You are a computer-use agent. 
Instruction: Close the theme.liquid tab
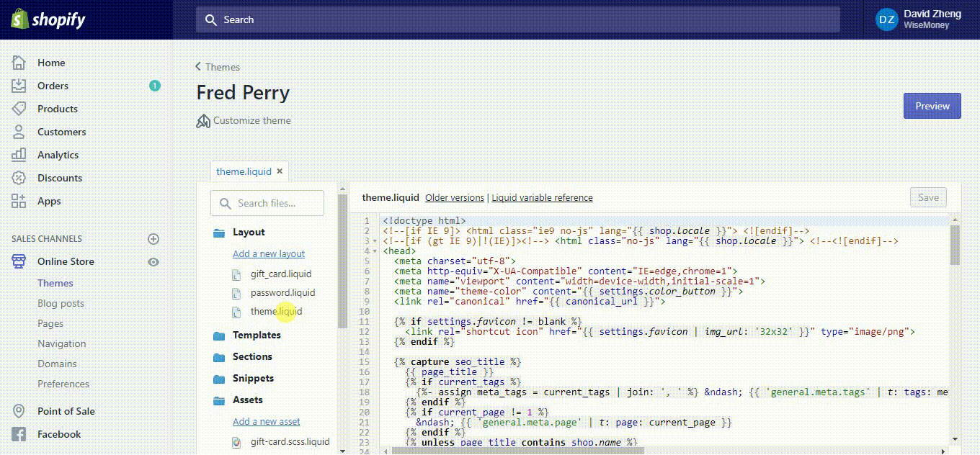[x=280, y=171]
